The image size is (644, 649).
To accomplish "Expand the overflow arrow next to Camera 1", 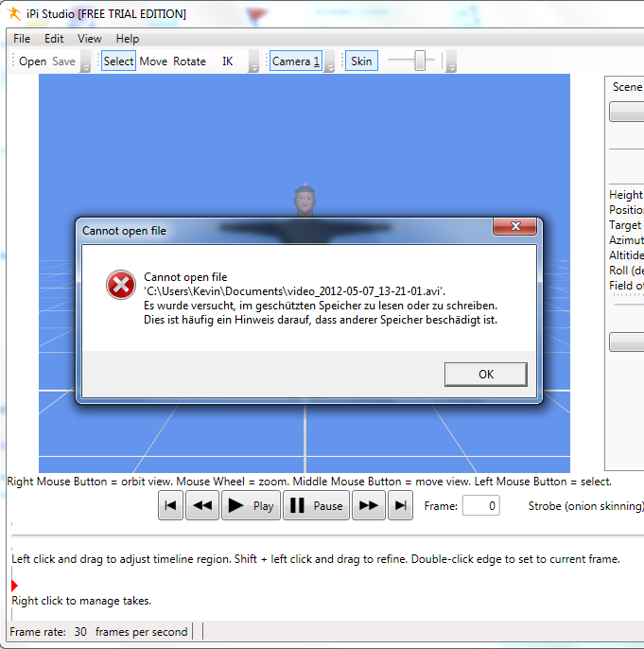I will (329, 61).
